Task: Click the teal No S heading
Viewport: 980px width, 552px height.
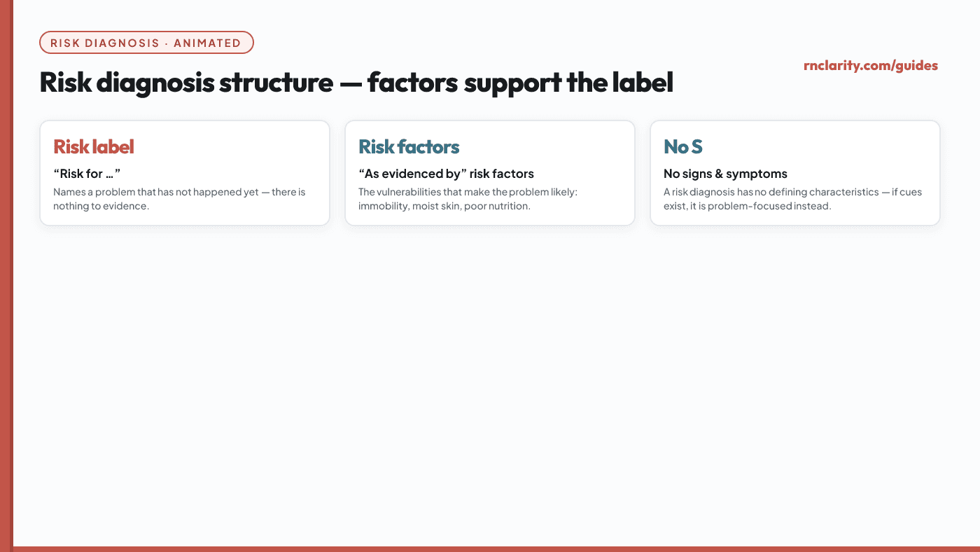Action: (683, 147)
